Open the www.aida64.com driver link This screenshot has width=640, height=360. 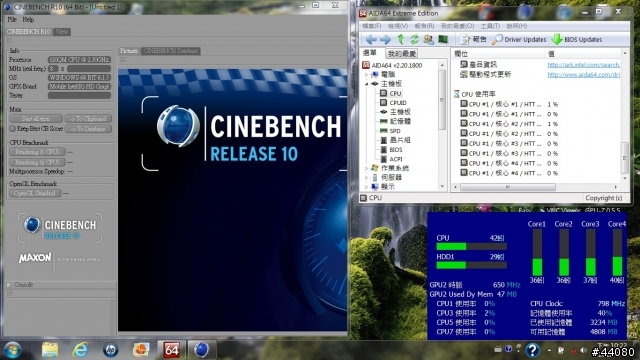click(583, 74)
